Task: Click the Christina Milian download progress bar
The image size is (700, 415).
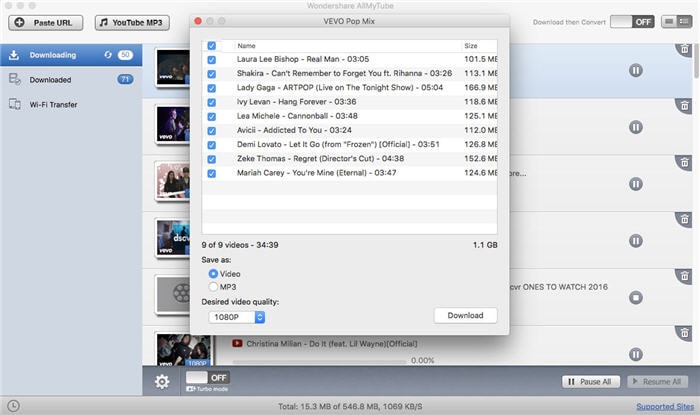Action: [x=319, y=361]
